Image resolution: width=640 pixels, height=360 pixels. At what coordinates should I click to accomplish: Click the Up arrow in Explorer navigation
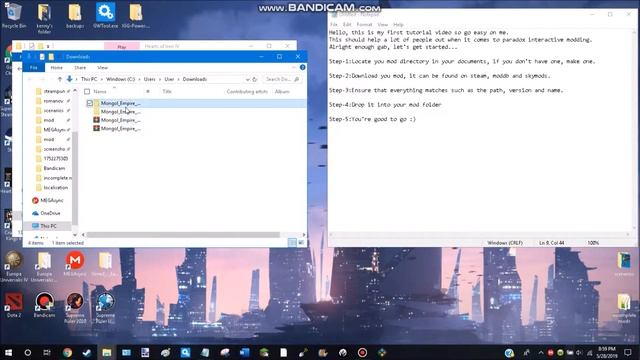(60, 79)
